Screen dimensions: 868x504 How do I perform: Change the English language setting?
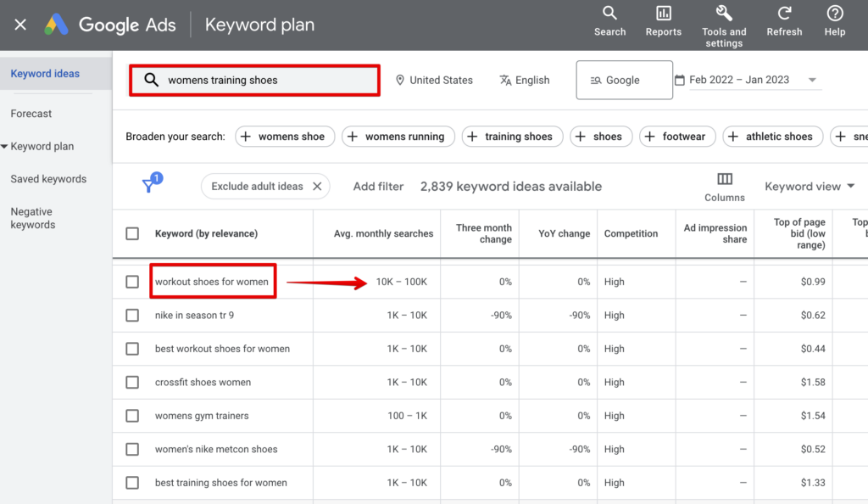click(524, 81)
